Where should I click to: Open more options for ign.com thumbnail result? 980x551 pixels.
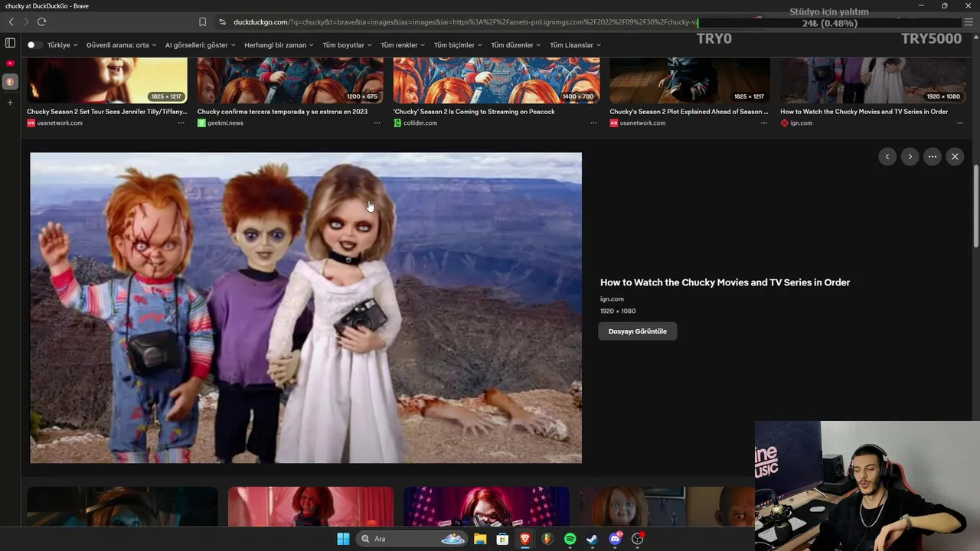coord(959,123)
